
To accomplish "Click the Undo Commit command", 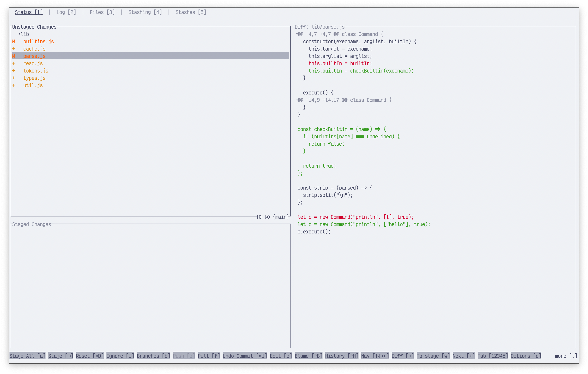I will click(245, 356).
